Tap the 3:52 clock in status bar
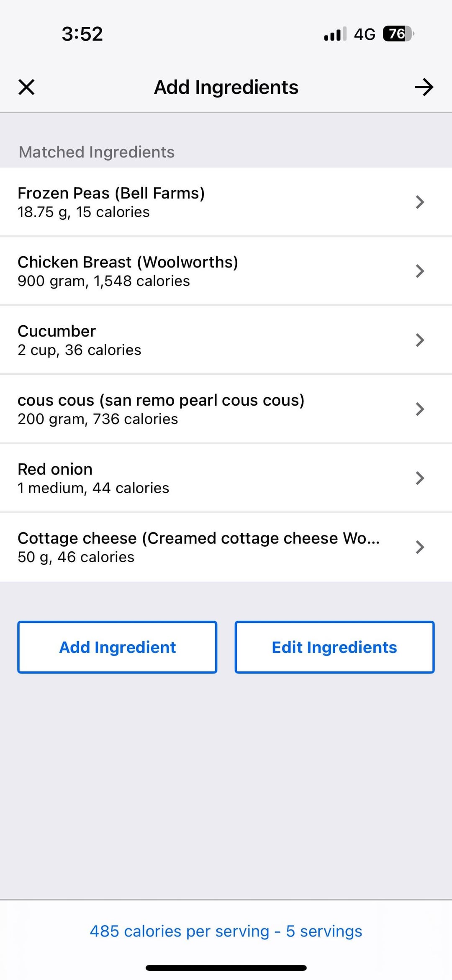452x980 pixels. pos(82,34)
